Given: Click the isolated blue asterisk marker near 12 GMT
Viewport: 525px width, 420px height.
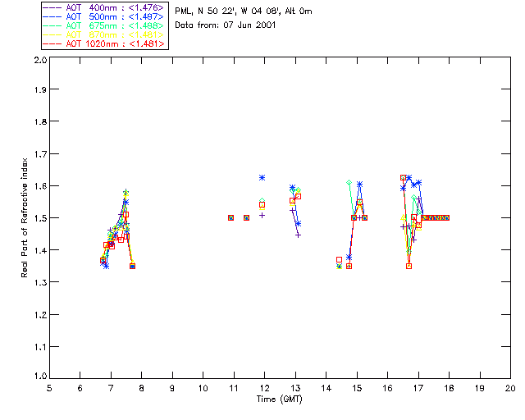Looking at the screenshot, I should (x=262, y=177).
